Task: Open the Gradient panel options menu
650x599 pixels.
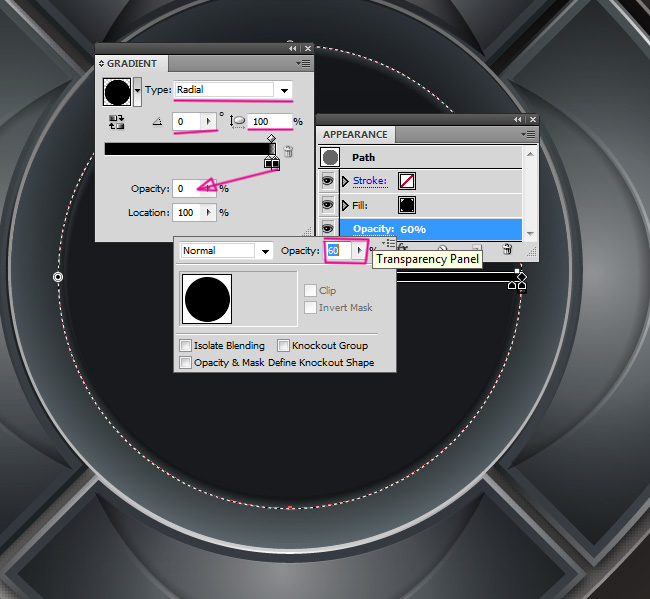Action: click(304, 63)
